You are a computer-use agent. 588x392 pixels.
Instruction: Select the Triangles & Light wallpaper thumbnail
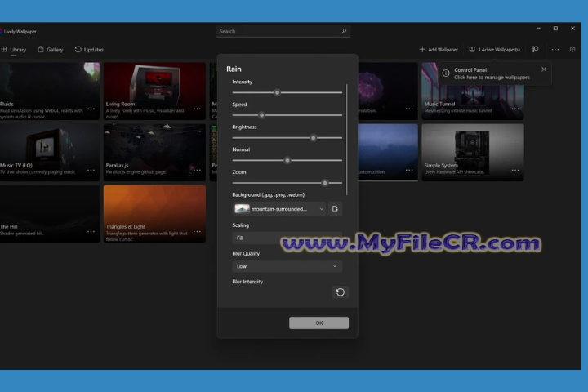point(154,214)
